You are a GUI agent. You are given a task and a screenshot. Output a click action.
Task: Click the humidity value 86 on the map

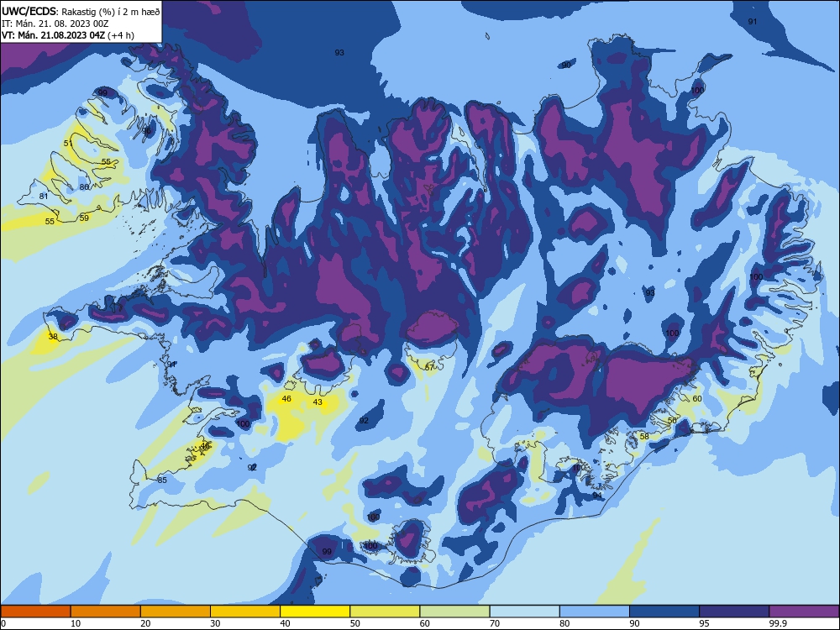tap(84, 187)
